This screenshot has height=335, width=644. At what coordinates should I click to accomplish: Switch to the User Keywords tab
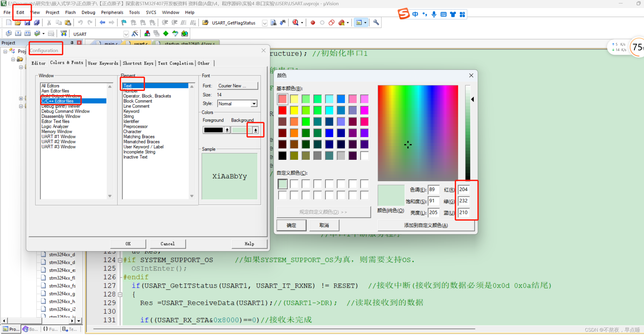(102, 64)
